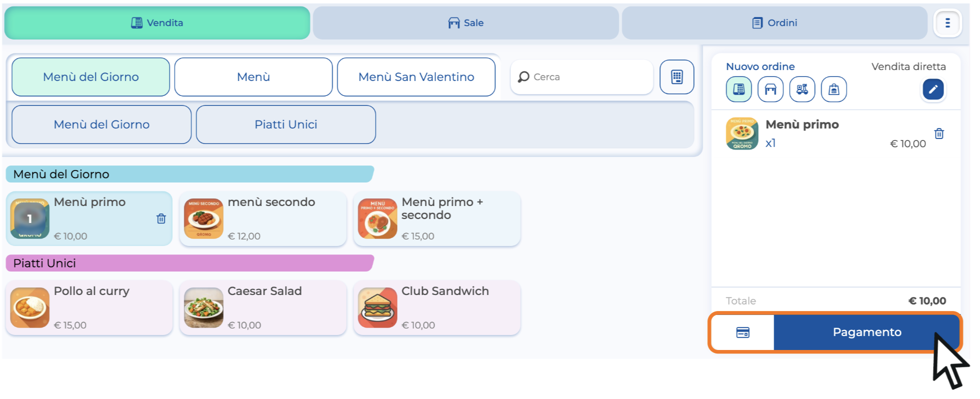Image resolution: width=980 pixels, height=399 pixels.
Task: Delete Menù primo from the order summary
Action: click(x=939, y=133)
